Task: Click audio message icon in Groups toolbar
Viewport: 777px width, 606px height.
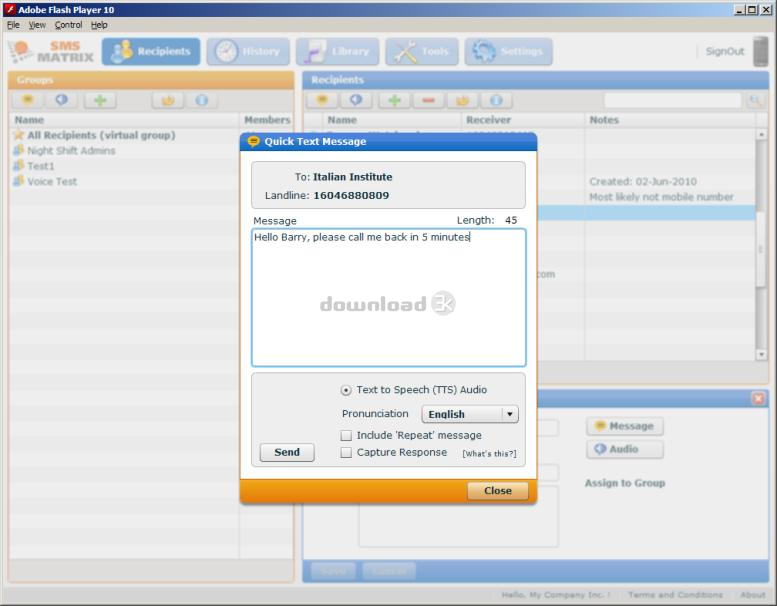Action: point(61,100)
